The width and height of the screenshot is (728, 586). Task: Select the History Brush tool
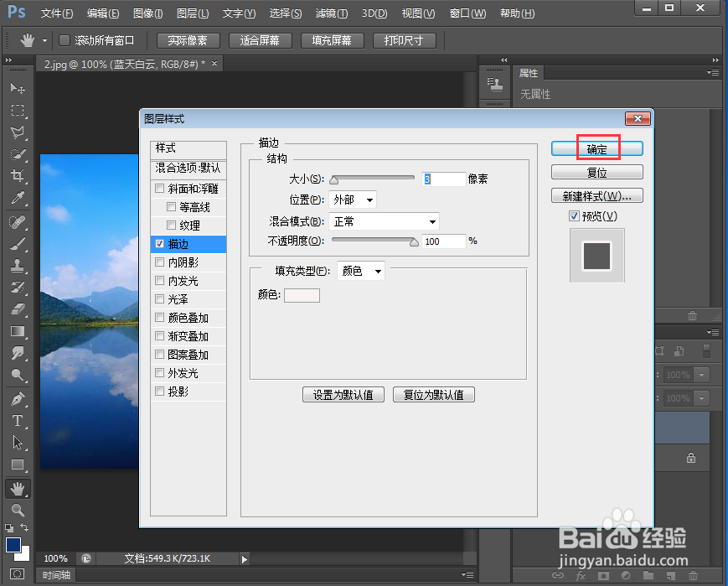(x=18, y=288)
